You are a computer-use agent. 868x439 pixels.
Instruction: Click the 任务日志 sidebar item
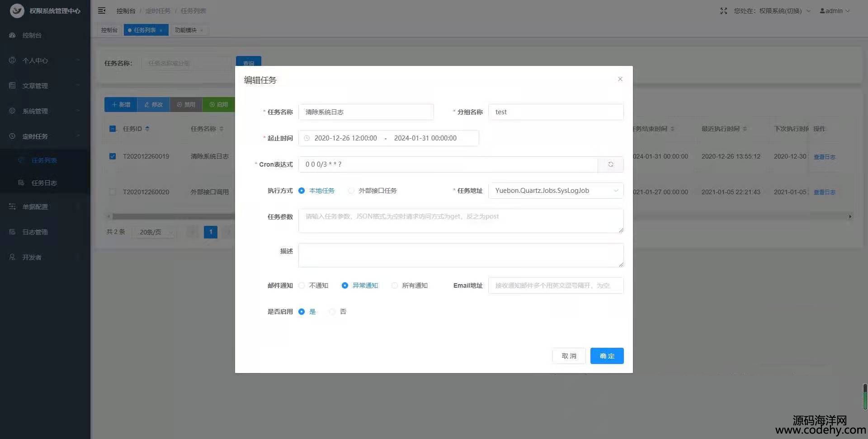click(44, 183)
